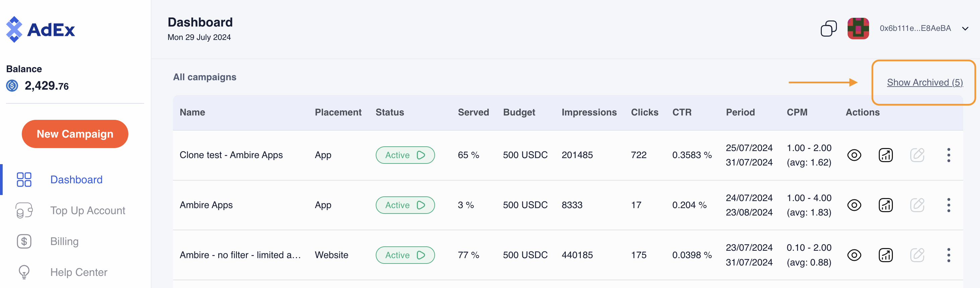980x288 pixels.
Task: Click served value 65 %
Action: click(468, 155)
